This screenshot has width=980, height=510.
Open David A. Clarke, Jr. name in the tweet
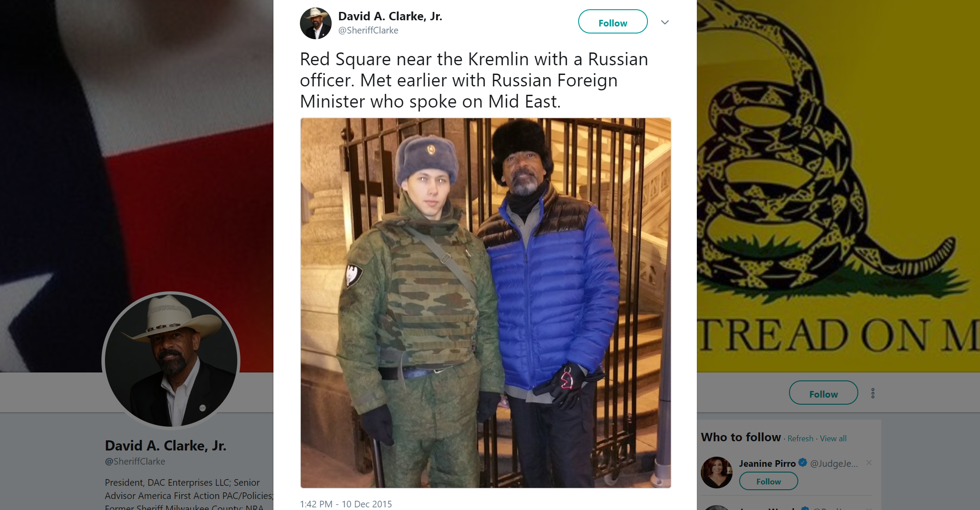tap(390, 16)
